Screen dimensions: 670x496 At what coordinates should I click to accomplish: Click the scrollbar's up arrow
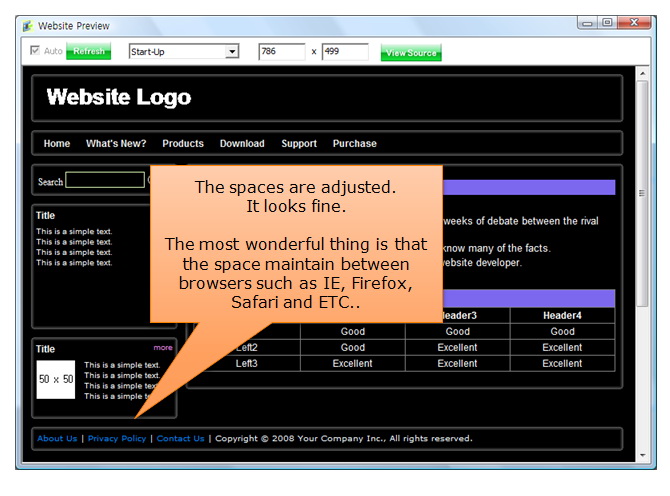pyautogui.click(x=643, y=75)
